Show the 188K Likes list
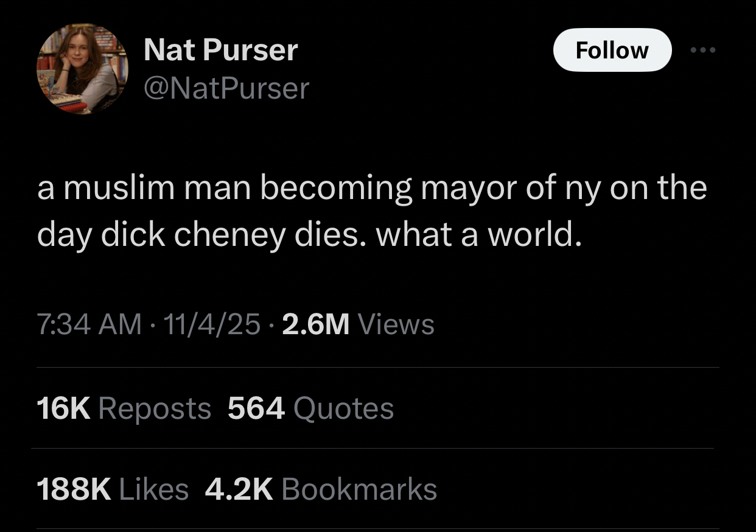756x532 pixels. [113, 489]
